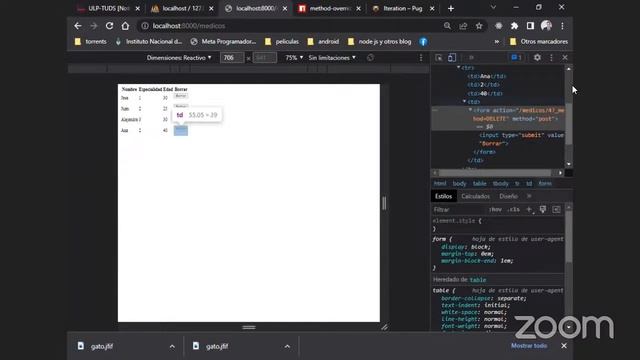Click the zoom magnifier icon in address bar
This screenshot has height=360, width=640.
pyautogui.click(x=447, y=26)
